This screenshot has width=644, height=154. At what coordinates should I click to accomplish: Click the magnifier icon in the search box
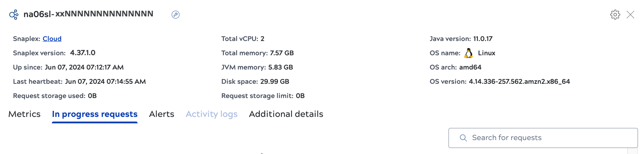463,138
